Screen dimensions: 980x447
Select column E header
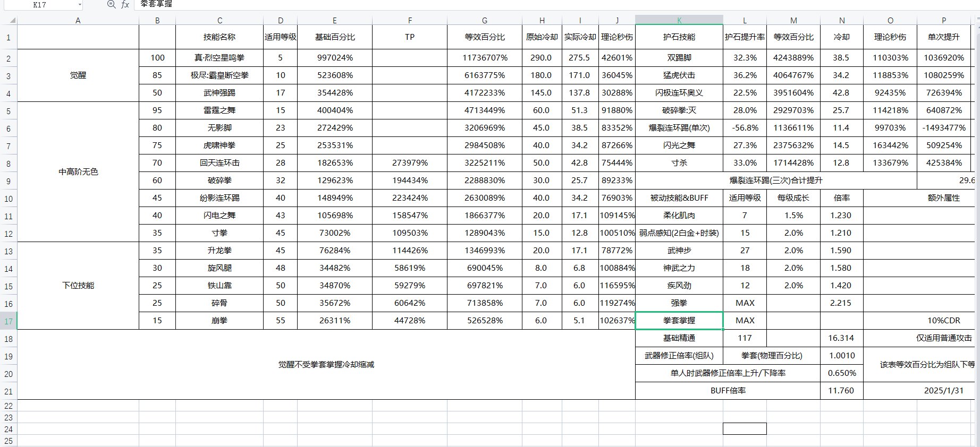point(335,21)
